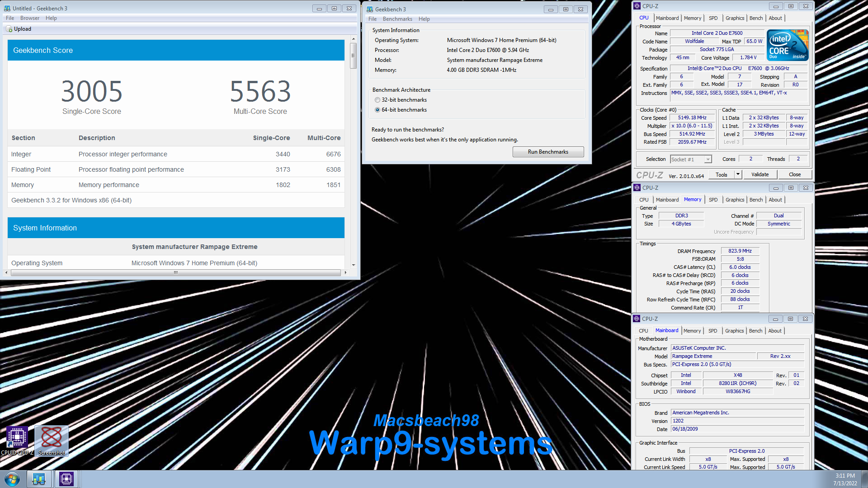Open Browser menu in Geekbench window
The width and height of the screenshot is (868, 488).
click(30, 18)
